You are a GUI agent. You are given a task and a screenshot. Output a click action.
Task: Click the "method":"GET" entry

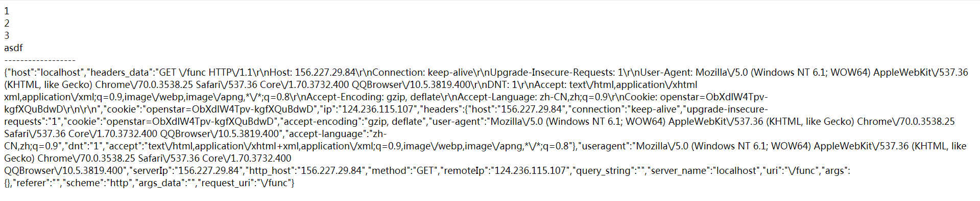(x=402, y=170)
